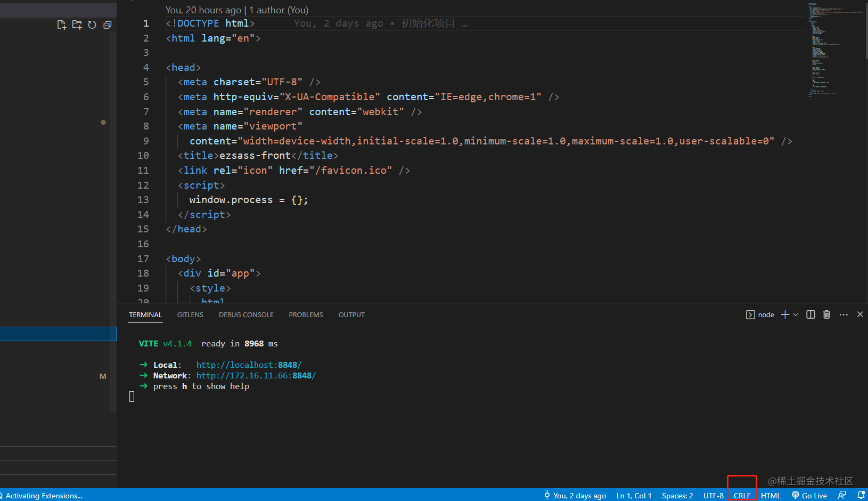Split the terminal panel
868x501 pixels.
810,314
